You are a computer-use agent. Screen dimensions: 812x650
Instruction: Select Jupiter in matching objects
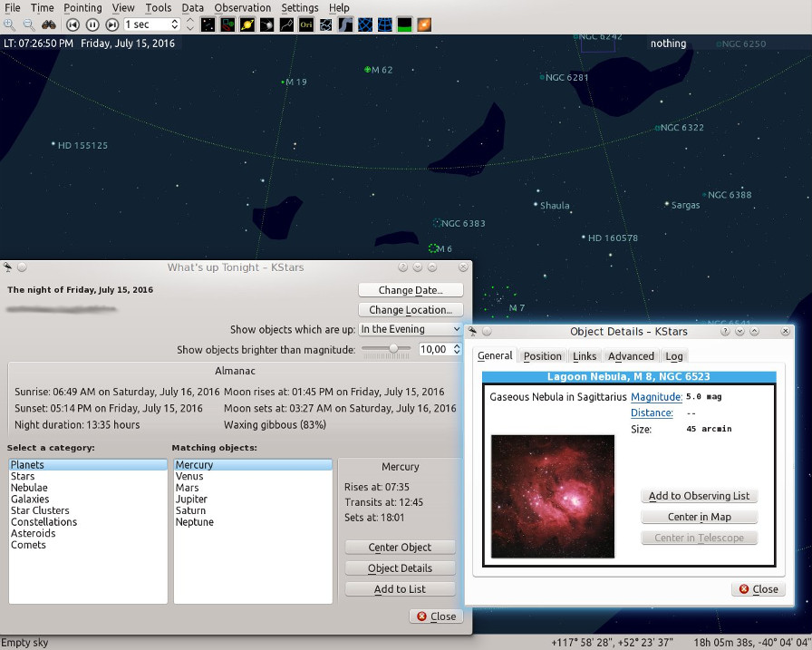coord(253,499)
